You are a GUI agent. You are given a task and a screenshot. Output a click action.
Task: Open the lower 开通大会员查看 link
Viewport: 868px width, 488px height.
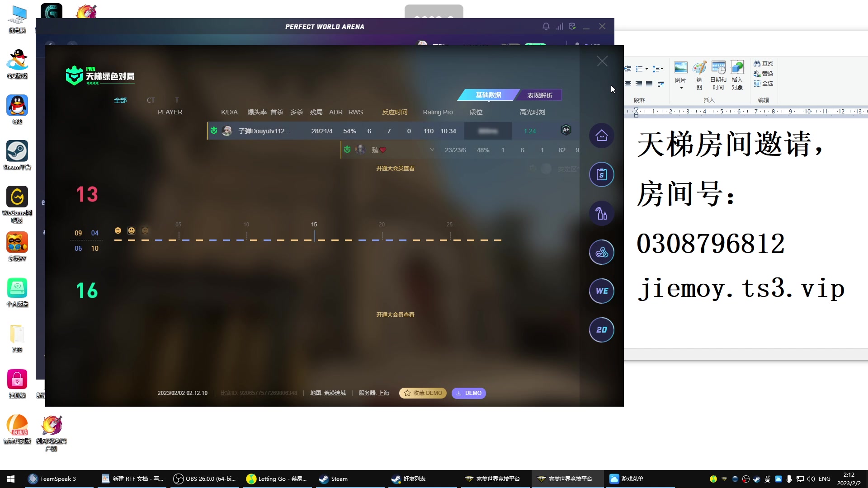click(x=395, y=314)
